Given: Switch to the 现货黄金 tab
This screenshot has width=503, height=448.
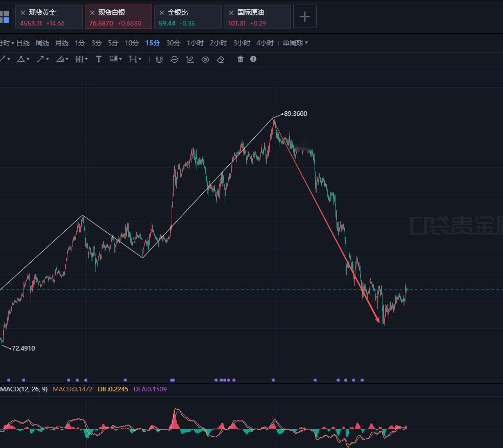Looking at the screenshot, I should point(49,17).
